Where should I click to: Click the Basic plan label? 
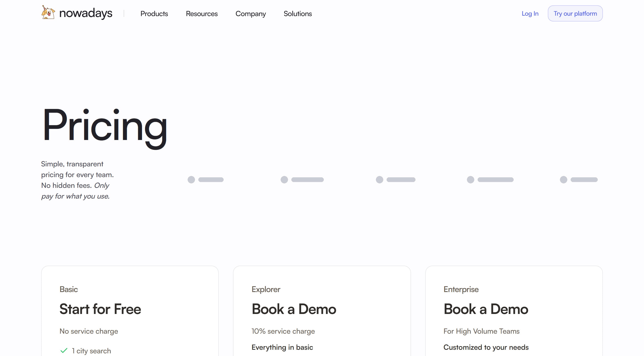(x=68, y=289)
